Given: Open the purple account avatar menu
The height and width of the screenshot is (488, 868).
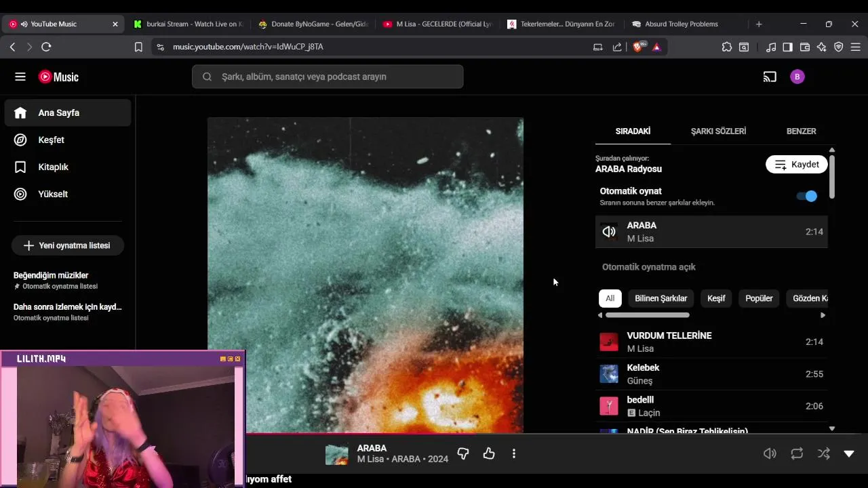Looking at the screenshot, I should point(797,77).
